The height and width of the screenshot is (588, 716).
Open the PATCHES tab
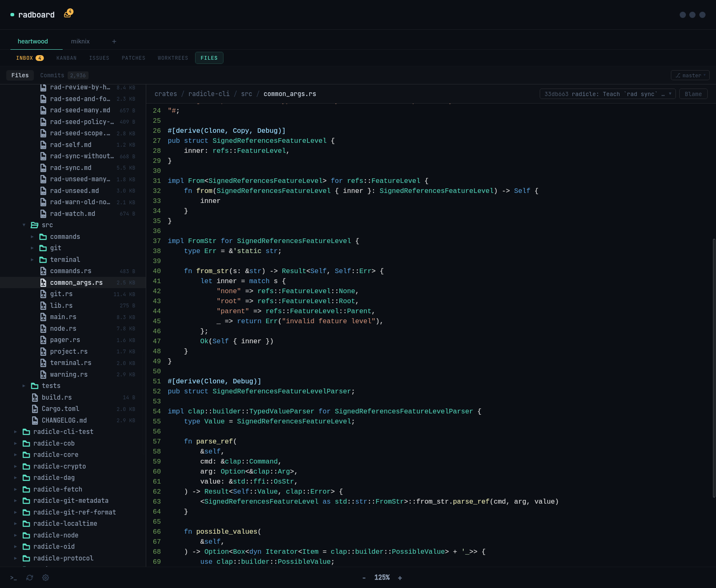click(134, 58)
